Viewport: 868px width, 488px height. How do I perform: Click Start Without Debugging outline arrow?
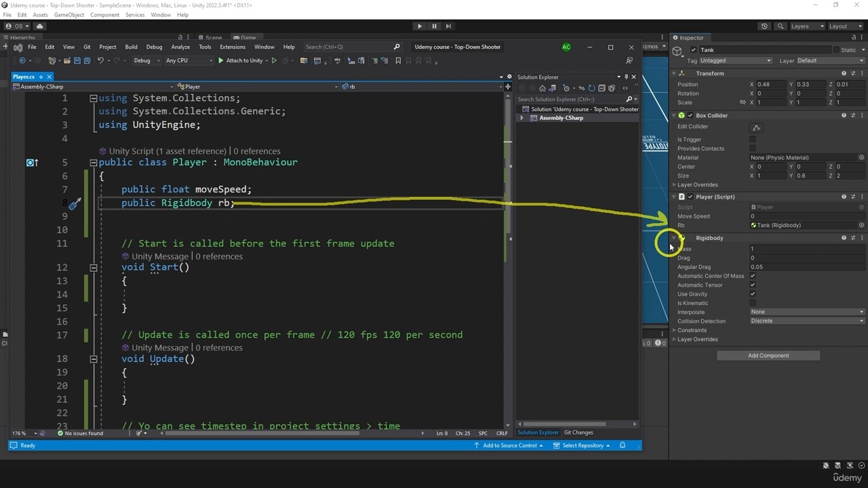274,60
